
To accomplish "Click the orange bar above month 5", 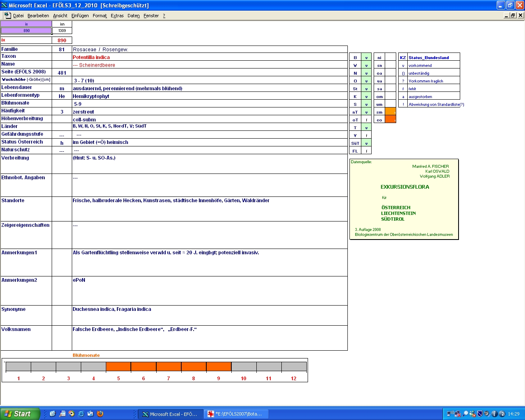I will (119, 366).
